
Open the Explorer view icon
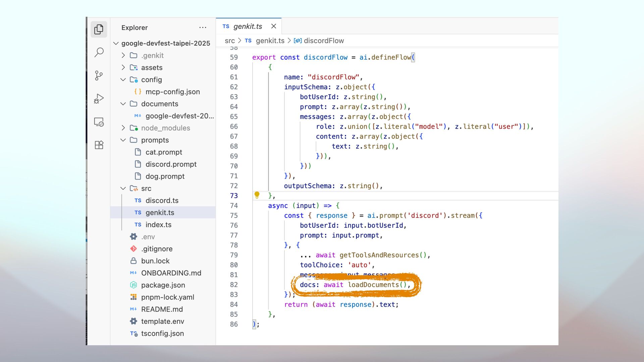coord(99,29)
